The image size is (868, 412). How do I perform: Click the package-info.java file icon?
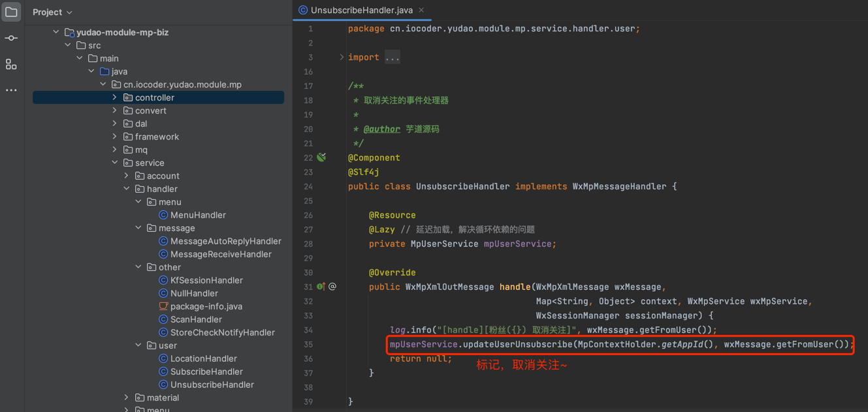pos(163,306)
